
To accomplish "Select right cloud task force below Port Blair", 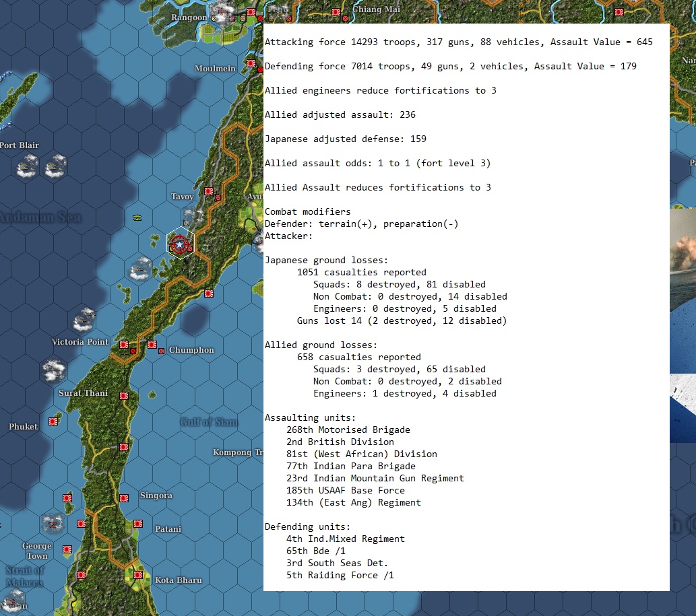I will 55,166.
